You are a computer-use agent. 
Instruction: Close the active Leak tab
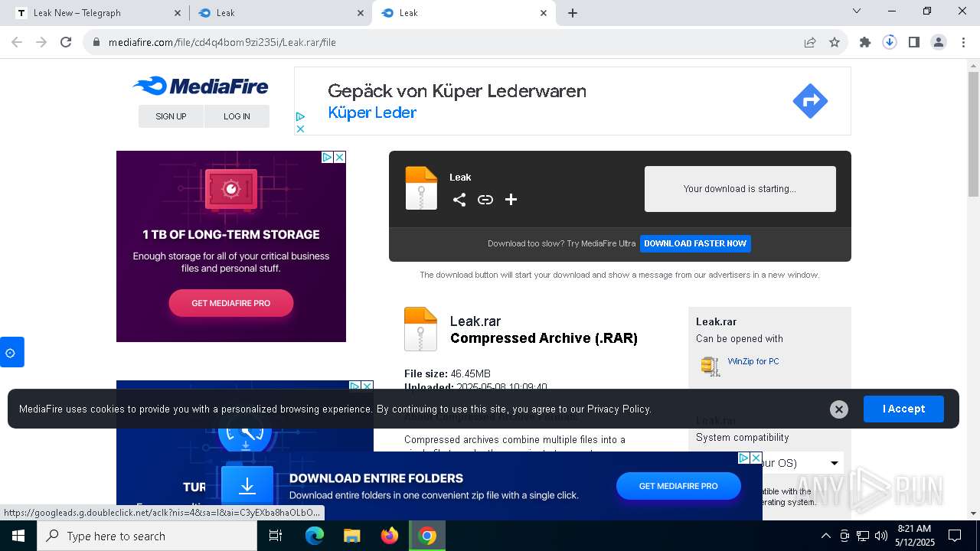click(544, 13)
